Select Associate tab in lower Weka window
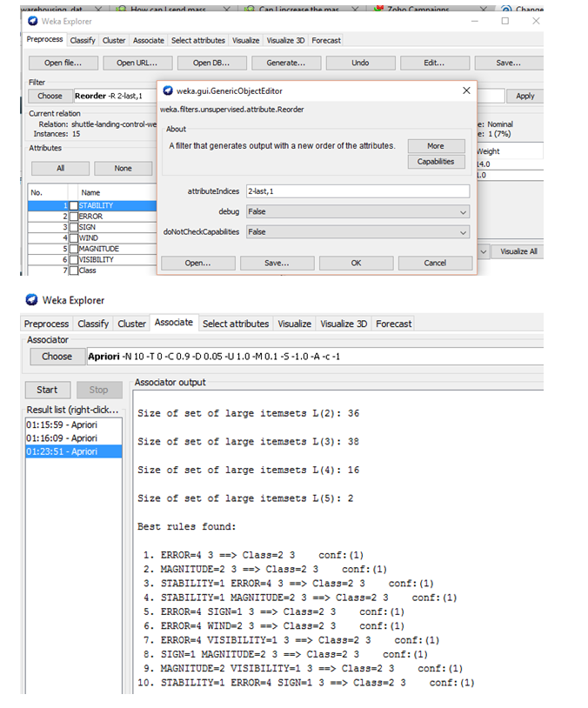 tap(174, 323)
